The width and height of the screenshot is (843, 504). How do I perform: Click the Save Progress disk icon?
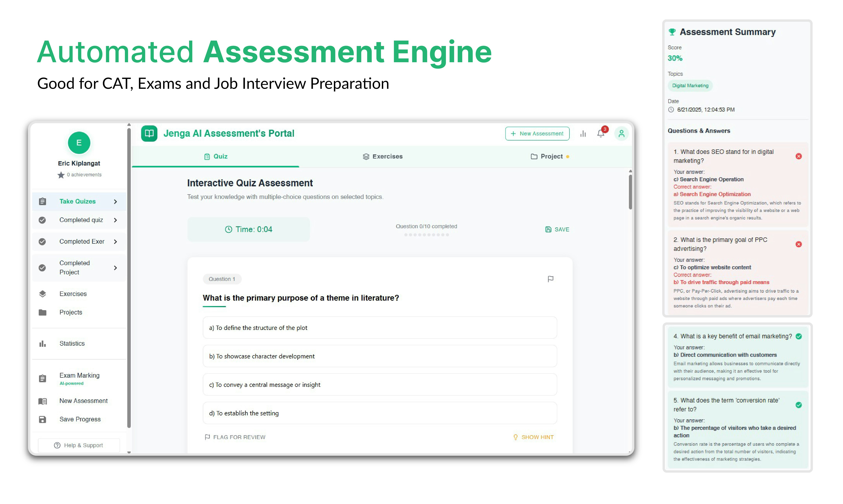click(43, 419)
